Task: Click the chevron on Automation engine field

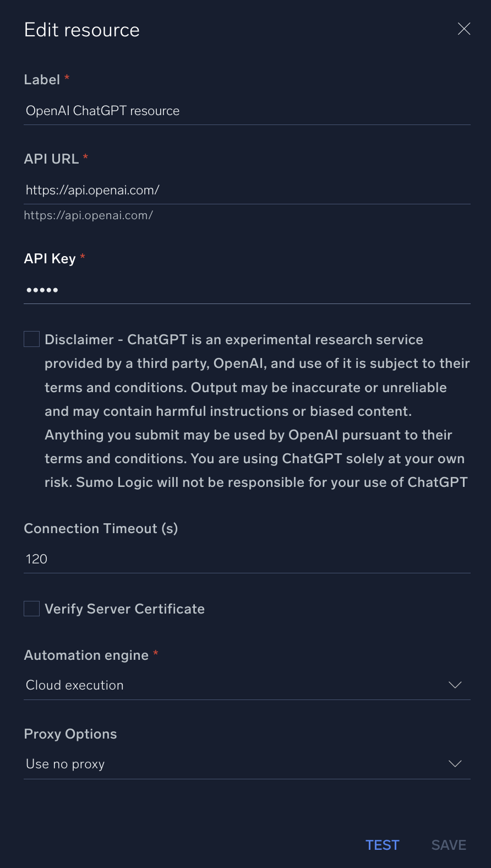Action: tap(455, 685)
